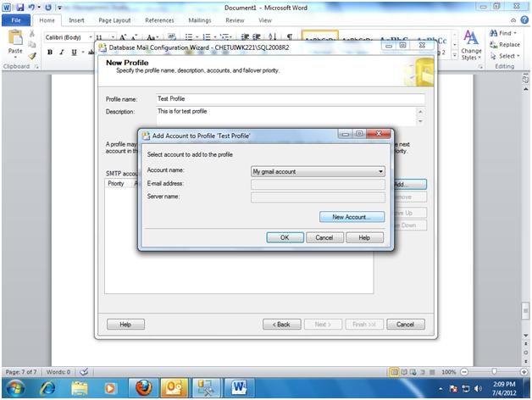Viewport: 532px width, 400px height.
Task: Switch to the Mailings tab
Action: click(200, 20)
